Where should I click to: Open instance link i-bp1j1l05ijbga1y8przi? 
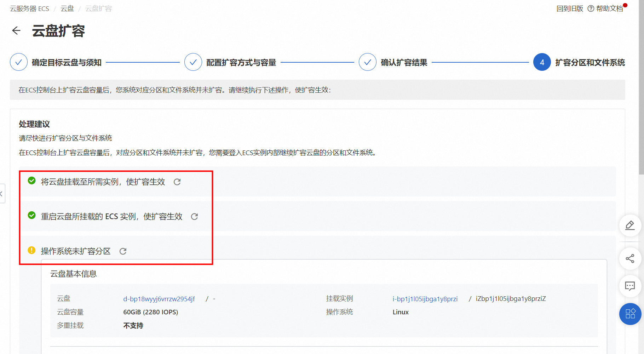click(x=425, y=299)
